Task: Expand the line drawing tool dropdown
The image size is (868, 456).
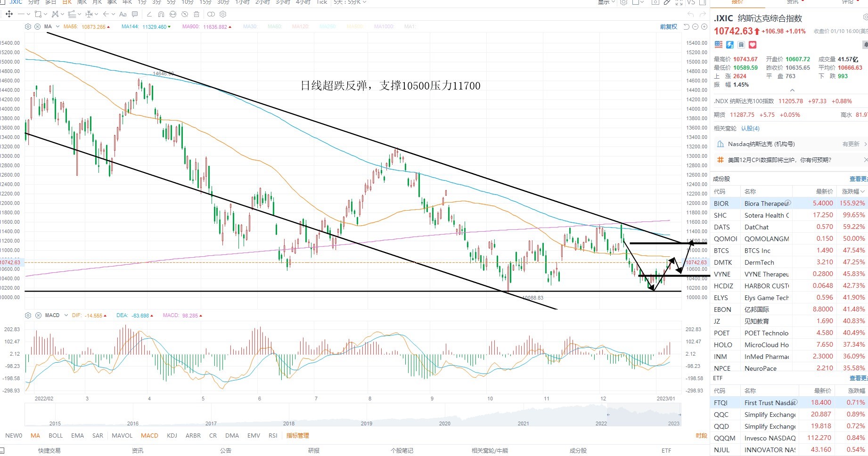Action: click(28, 14)
